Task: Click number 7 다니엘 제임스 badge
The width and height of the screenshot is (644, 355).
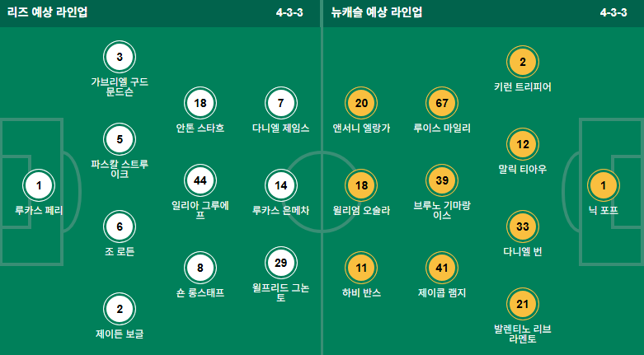Action: (x=281, y=103)
